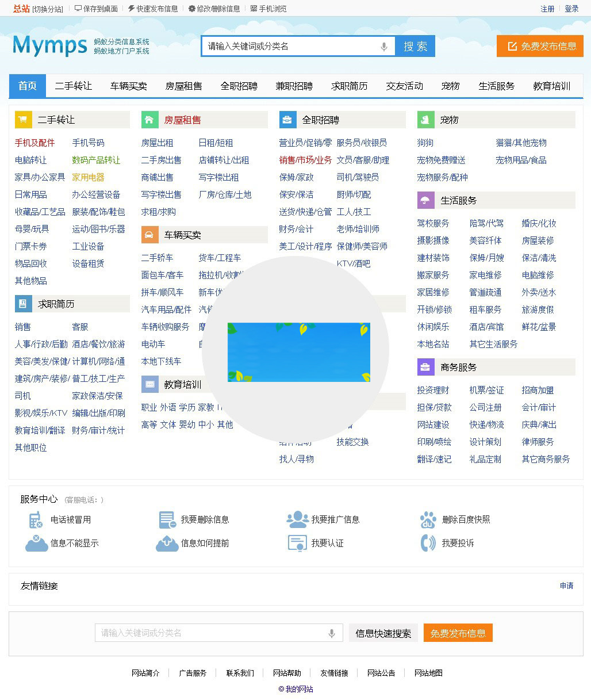The image size is (591, 700).
Task: Click the orange 免费发布信息 button
Action: pos(539,47)
